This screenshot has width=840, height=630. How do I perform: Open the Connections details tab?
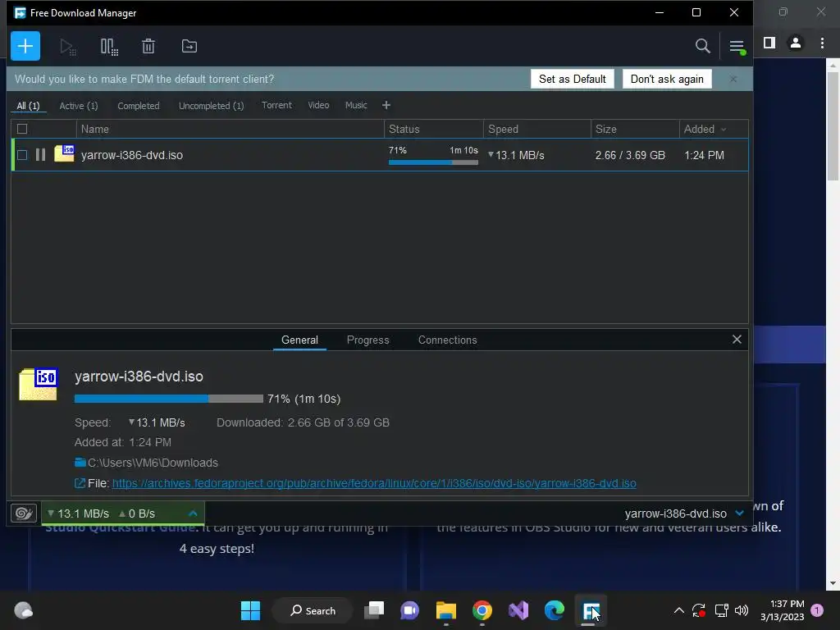[x=447, y=340]
